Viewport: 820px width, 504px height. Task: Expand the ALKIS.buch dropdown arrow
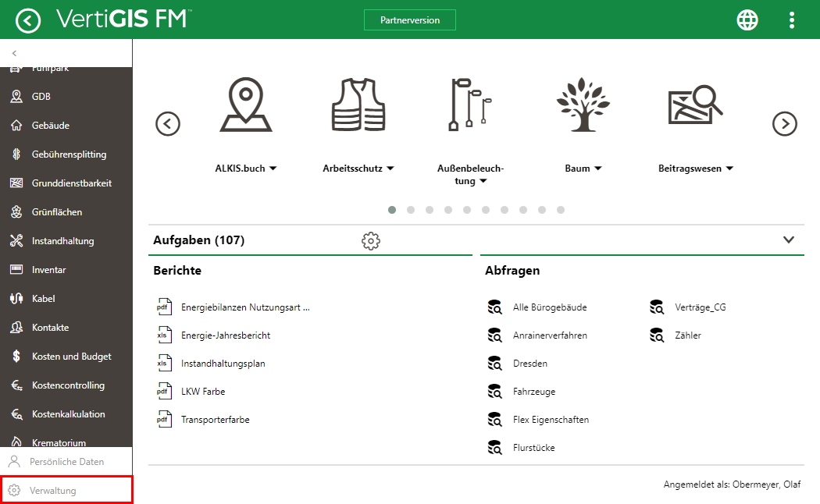pos(273,169)
